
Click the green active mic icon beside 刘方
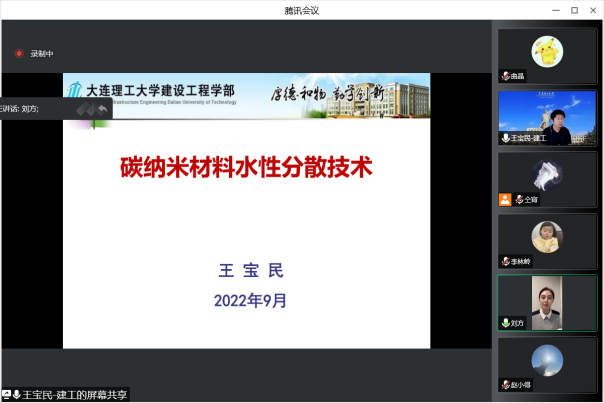coord(506,323)
